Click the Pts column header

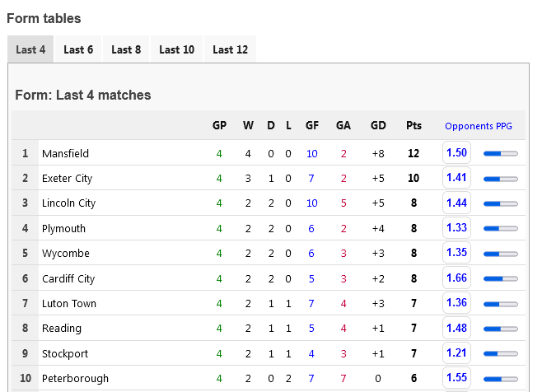point(414,126)
